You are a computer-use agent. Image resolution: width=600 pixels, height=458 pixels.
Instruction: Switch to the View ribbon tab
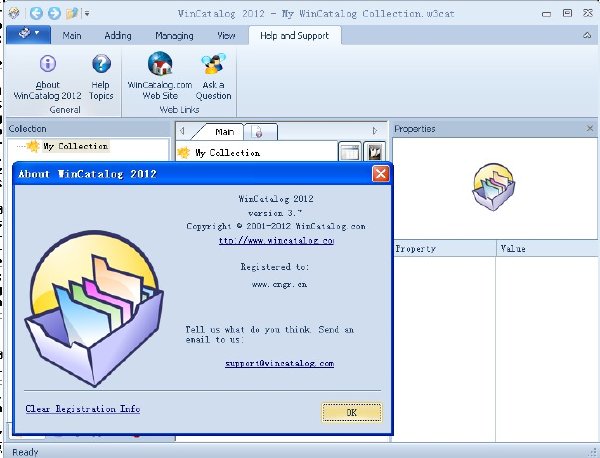click(226, 36)
